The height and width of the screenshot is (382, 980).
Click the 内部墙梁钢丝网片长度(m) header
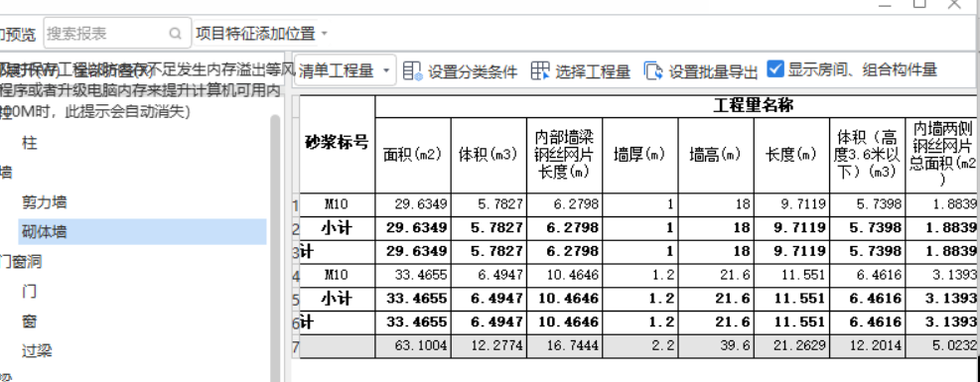(564, 156)
